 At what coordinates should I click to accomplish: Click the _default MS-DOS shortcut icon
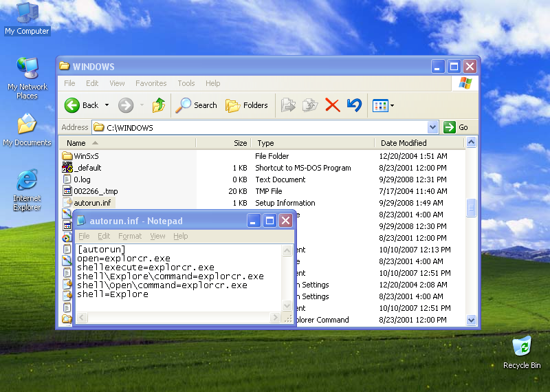[x=67, y=167]
